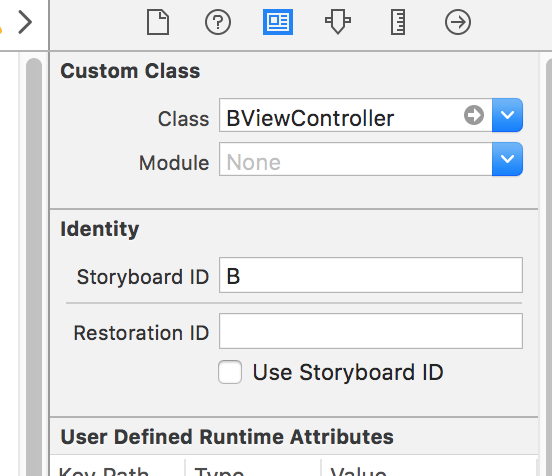
Task: Open the Attributes inspector
Action: tap(338, 22)
